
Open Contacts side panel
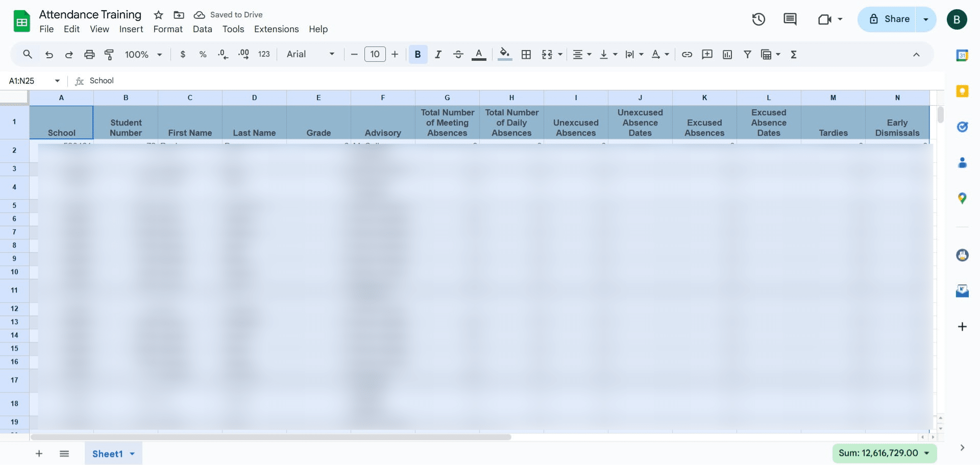click(962, 163)
